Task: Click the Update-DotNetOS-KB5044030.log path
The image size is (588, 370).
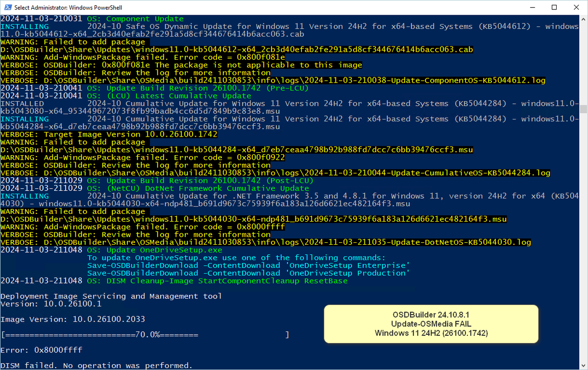Action: point(266,242)
